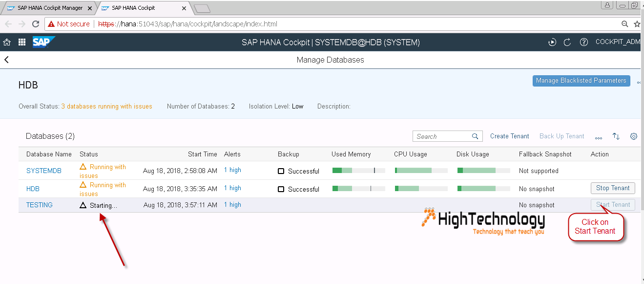Screen dimensions: 644x284
Task: Click the Database Name column header
Action: (49, 154)
